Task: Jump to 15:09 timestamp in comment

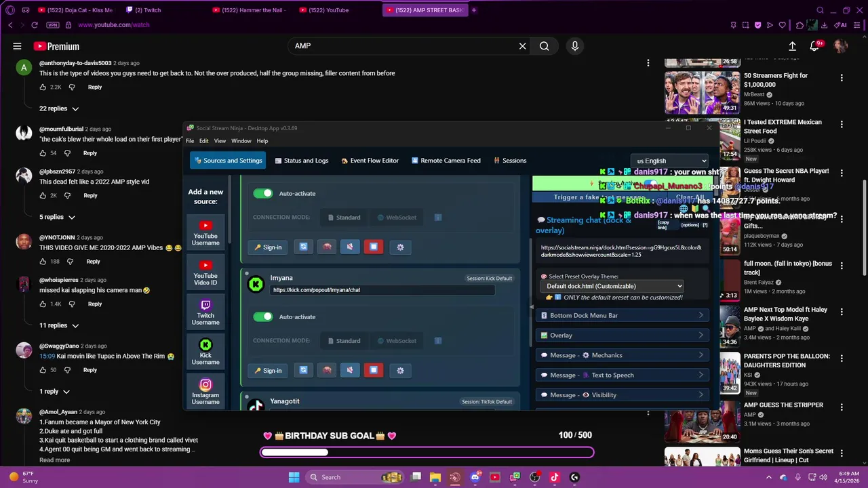Action: pyautogui.click(x=47, y=356)
